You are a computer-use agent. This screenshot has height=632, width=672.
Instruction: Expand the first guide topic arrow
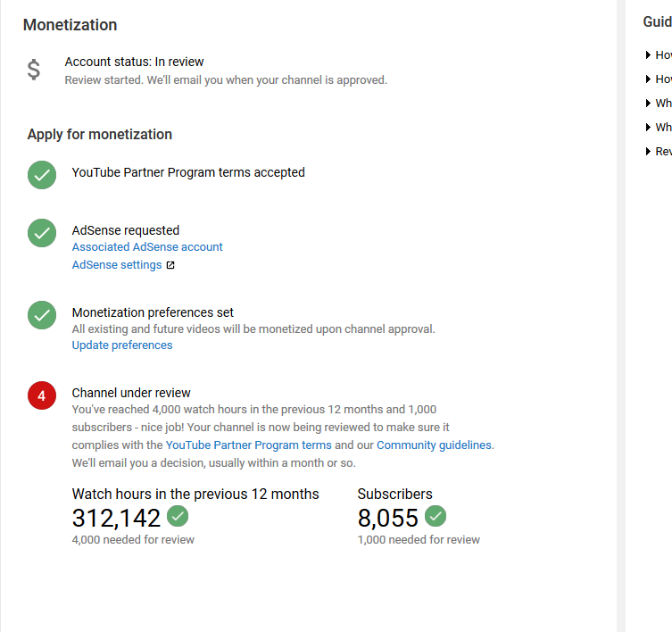(648, 54)
